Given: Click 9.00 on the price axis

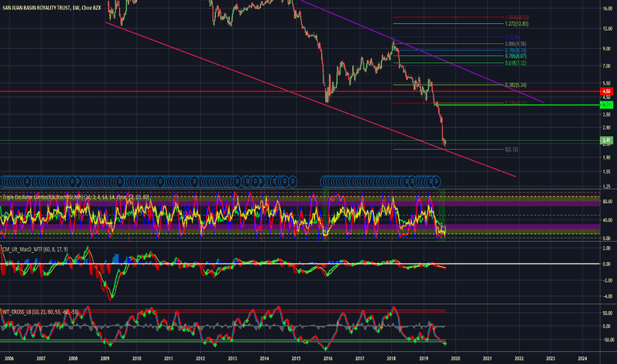Looking at the screenshot, I should click(x=607, y=49).
